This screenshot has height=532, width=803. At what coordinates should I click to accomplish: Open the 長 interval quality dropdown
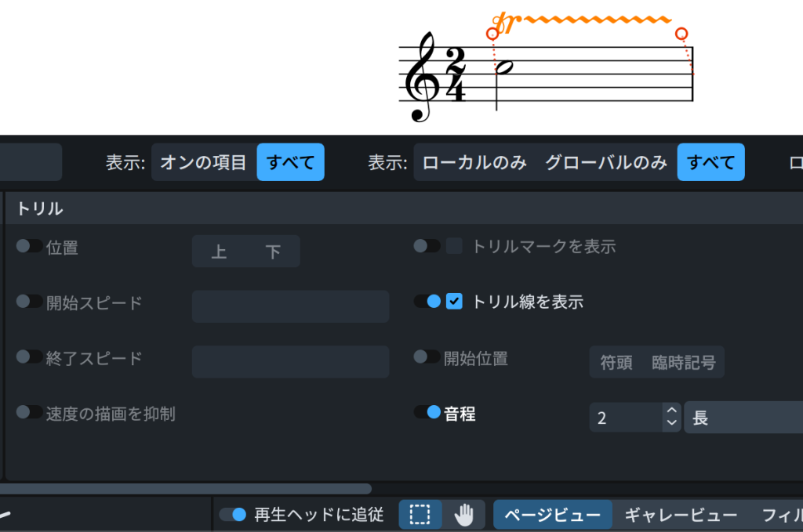pyautogui.click(x=742, y=418)
